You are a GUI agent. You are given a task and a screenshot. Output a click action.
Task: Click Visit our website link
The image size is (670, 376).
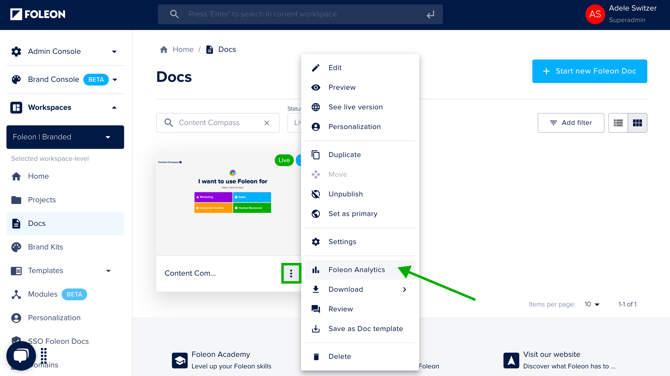pos(552,355)
